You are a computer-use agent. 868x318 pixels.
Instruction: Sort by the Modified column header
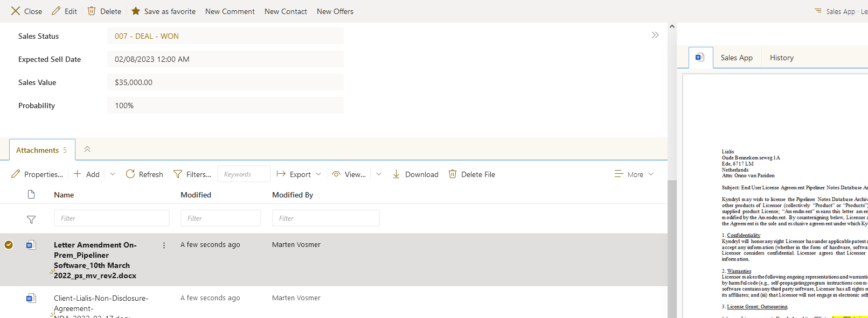(x=196, y=195)
